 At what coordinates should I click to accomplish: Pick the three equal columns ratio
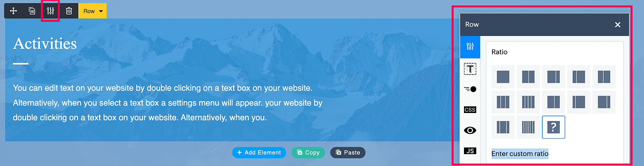tap(503, 102)
